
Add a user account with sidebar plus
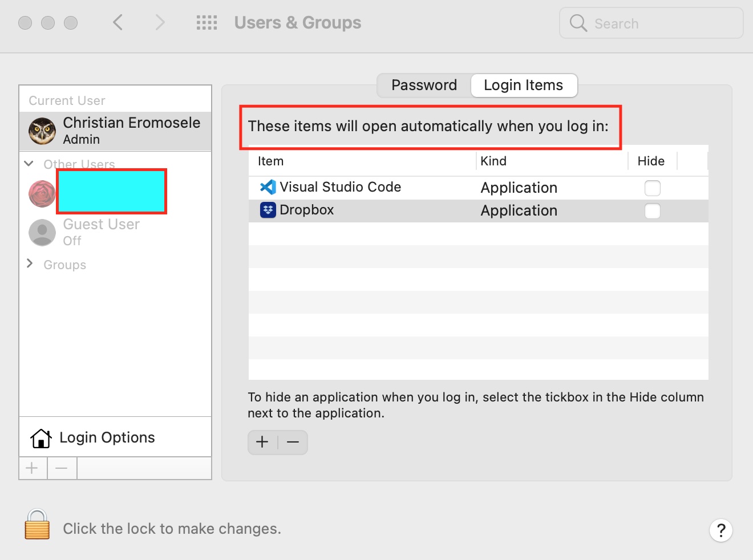coord(33,468)
